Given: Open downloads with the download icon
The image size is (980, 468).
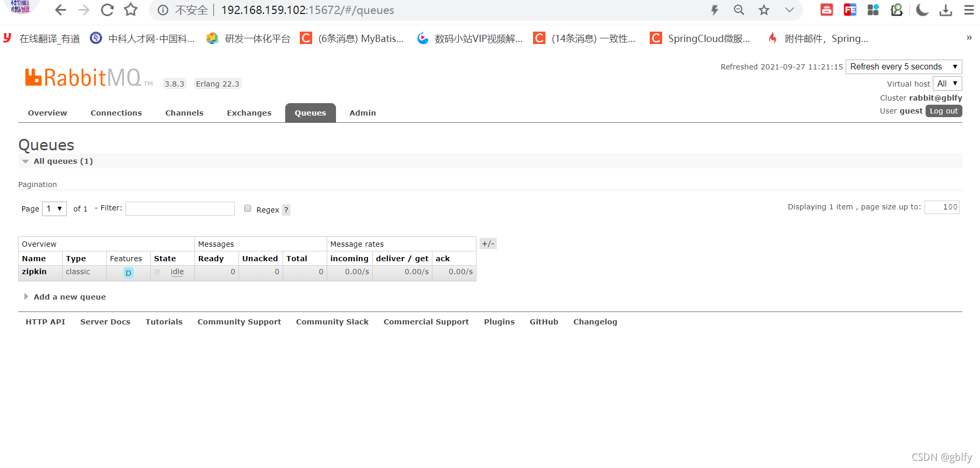Looking at the screenshot, I should point(946,10).
